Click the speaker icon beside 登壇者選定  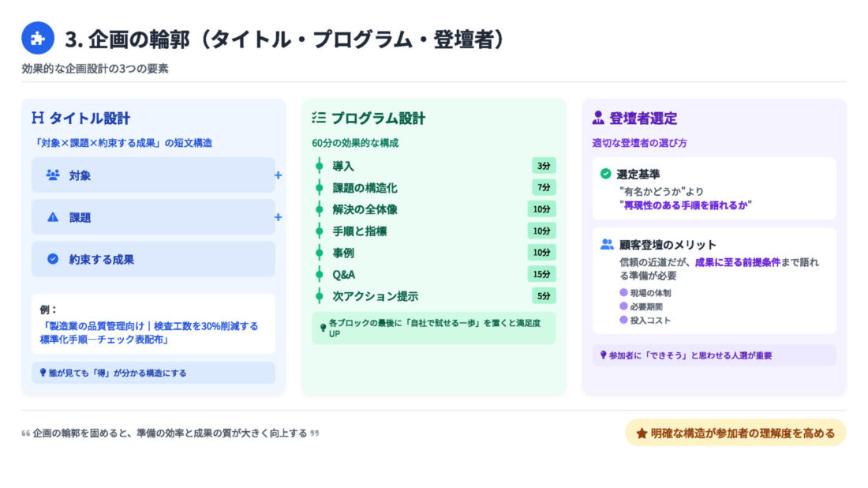tap(598, 118)
